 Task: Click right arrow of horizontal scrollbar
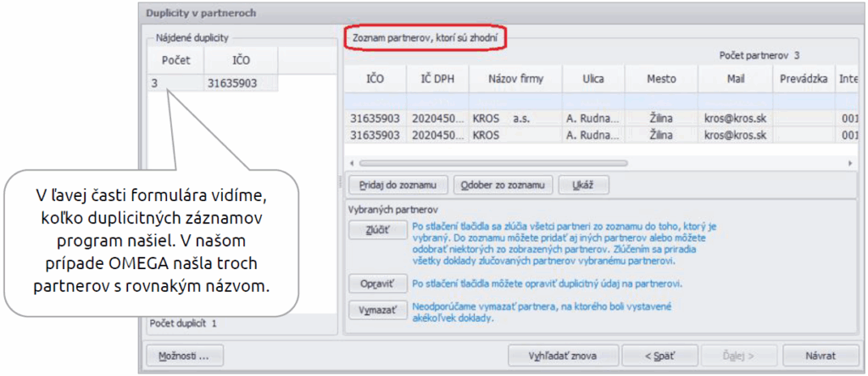point(850,162)
